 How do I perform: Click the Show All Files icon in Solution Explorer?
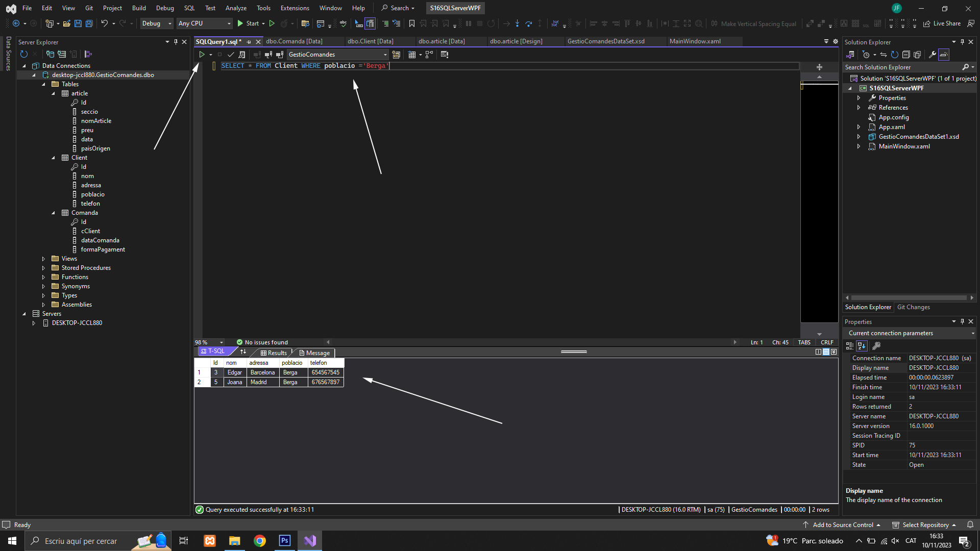click(917, 55)
